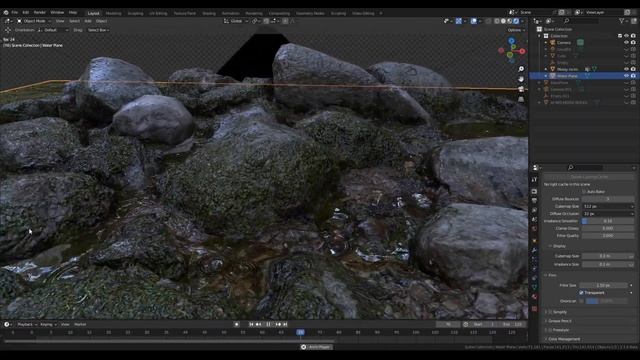Click the viewport navigation axis gizmo
The width and height of the screenshot is (640, 360).
tap(511, 50)
